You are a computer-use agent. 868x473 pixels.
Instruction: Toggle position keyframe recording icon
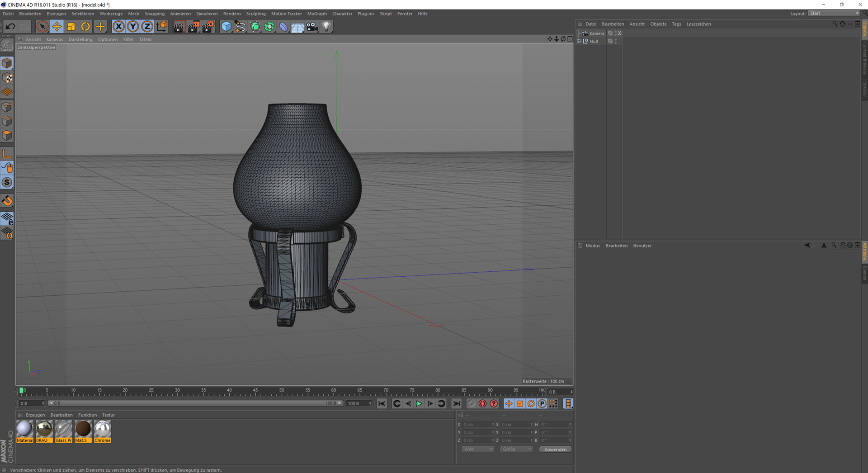coord(509,403)
